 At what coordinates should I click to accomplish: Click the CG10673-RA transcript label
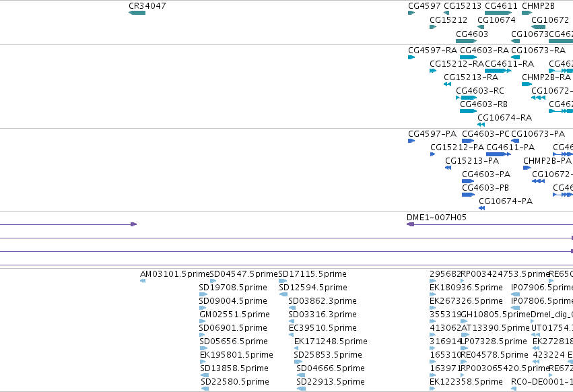point(538,50)
